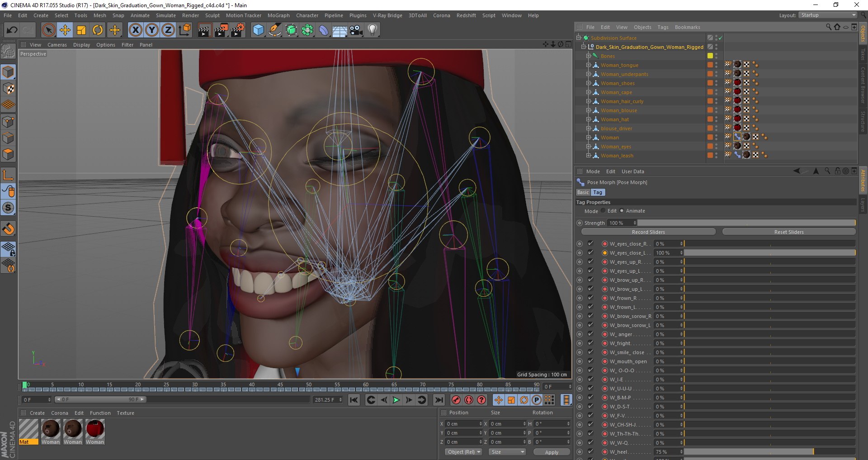Click the Undo arrow icon
Image resolution: width=868 pixels, height=460 pixels.
click(x=12, y=30)
